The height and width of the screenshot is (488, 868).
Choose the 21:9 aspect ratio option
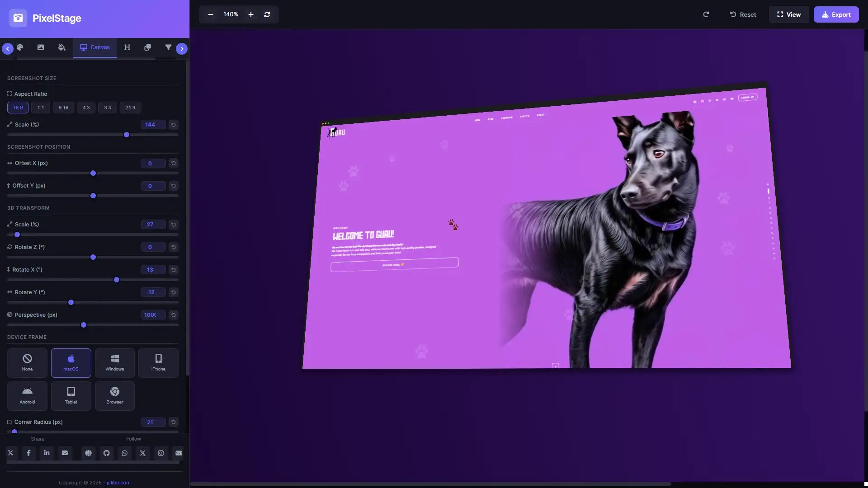130,108
